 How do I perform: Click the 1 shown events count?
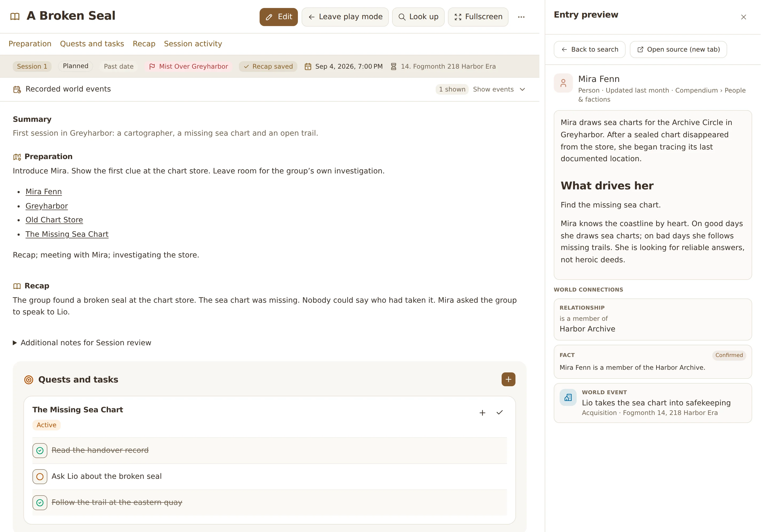tap(451, 89)
